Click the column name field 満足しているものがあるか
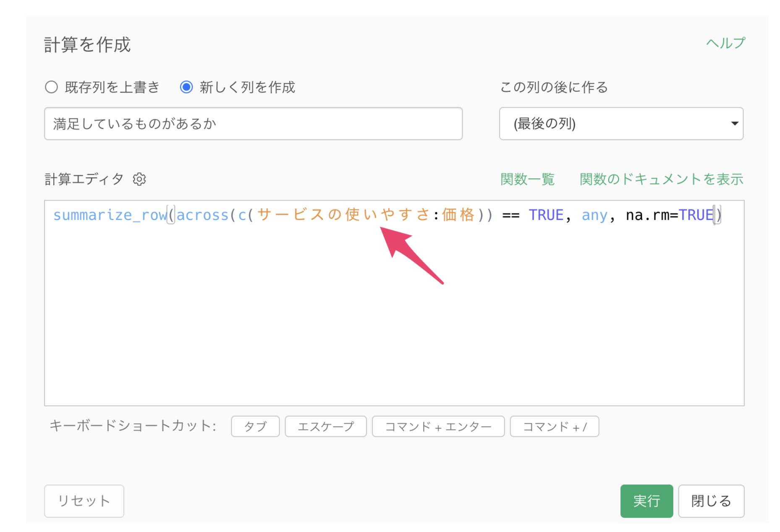The image size is (780, 532). [x=253, y=124]
